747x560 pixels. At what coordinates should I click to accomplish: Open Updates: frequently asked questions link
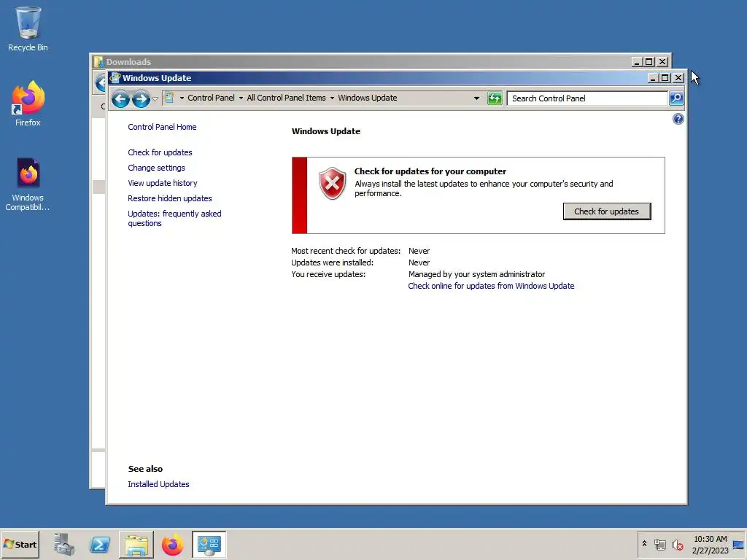(174, 218)
